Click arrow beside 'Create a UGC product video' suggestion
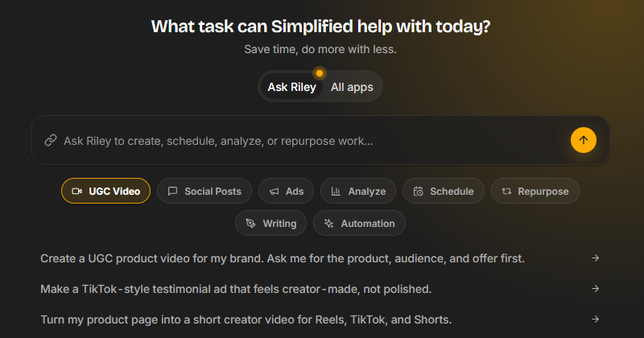The height and width of the screenshot is (338, 644). [x=595, y=258]
